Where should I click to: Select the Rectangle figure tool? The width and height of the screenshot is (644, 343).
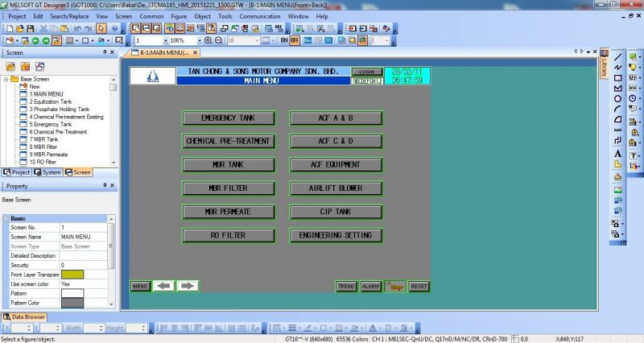click(617, 78)
